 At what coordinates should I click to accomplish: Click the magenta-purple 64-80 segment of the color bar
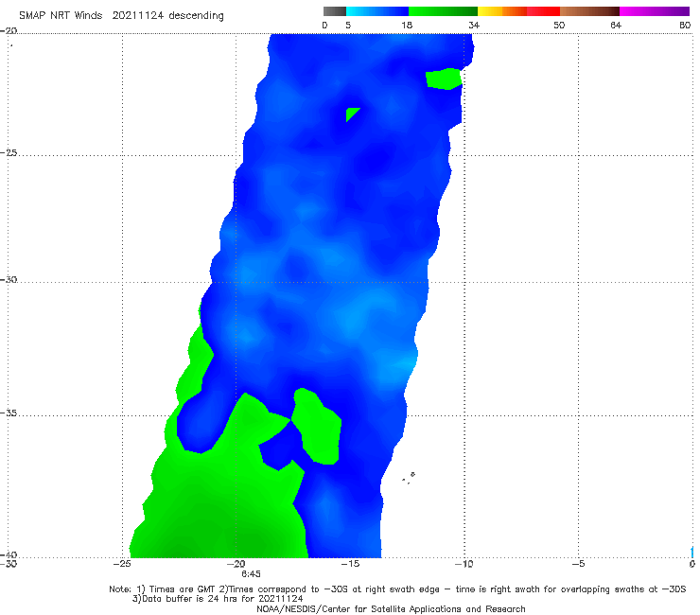pos(655,11)
